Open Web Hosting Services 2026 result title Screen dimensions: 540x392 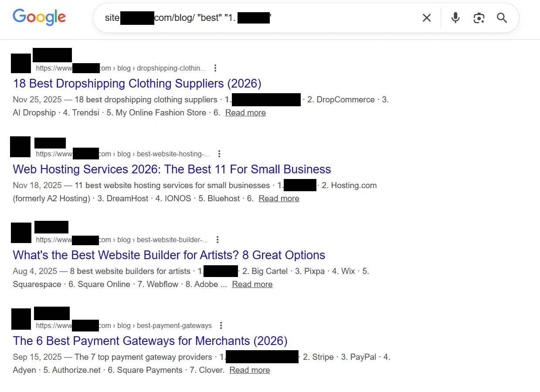pyautogui.click(x=172, y=169)
